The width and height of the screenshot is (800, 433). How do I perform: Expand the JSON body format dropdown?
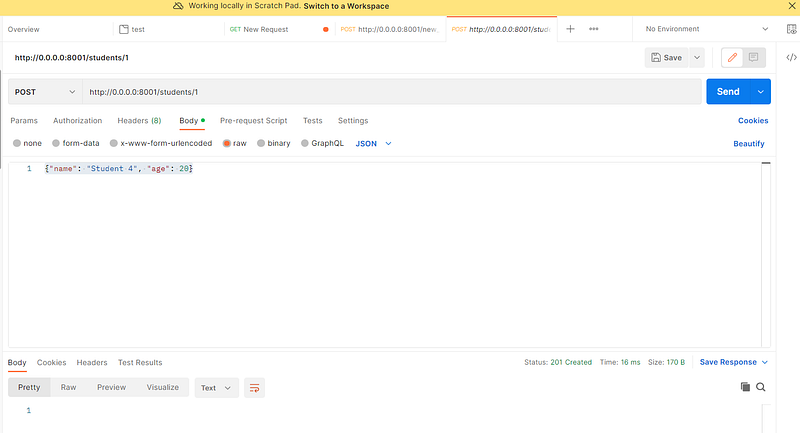[373, 144]
